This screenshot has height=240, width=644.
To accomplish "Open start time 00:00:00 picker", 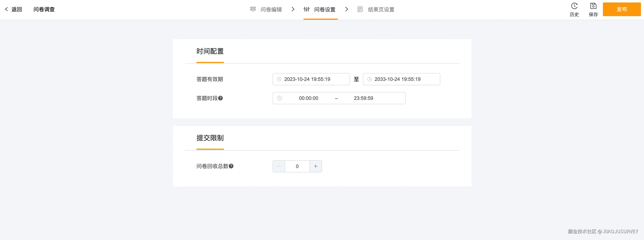I will point(308,98).
